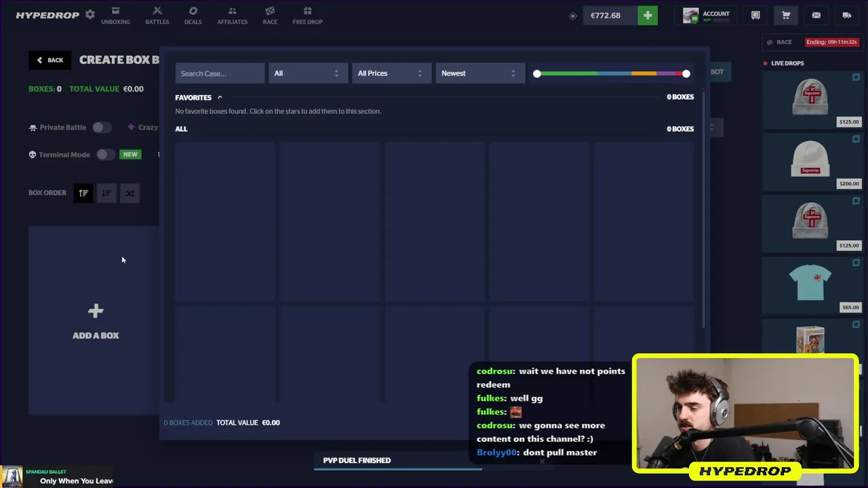Toggle the Private Battle switch
This screenshot has height=488, width=868.
pos(101,127)
